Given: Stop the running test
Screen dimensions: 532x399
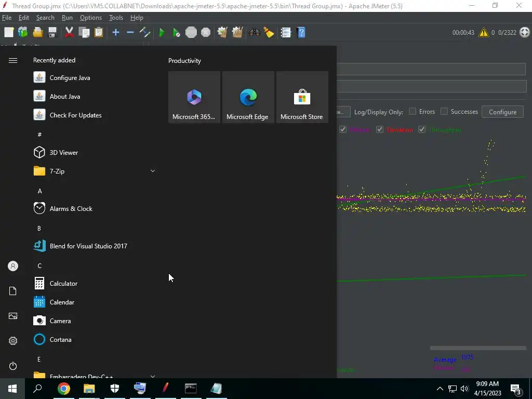Looking at the screenshot, I should tap(191, 33).
